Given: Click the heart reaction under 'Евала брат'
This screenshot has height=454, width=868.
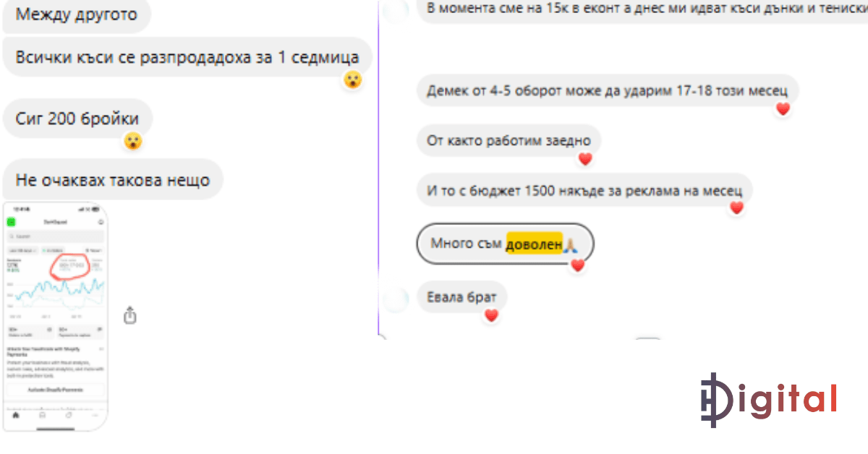Looking at the screenshot, I should coord(491,315).
